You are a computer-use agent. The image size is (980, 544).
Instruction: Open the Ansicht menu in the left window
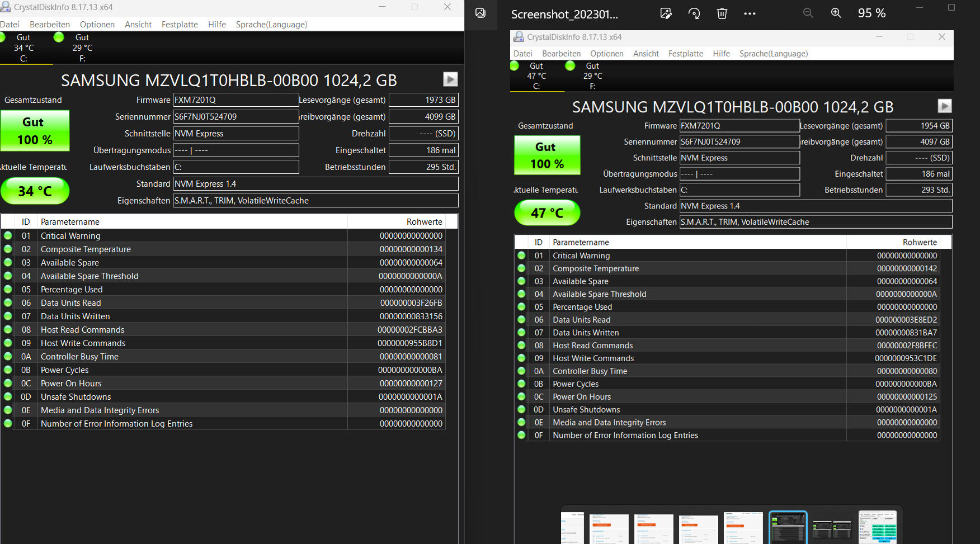click(138, 25)
